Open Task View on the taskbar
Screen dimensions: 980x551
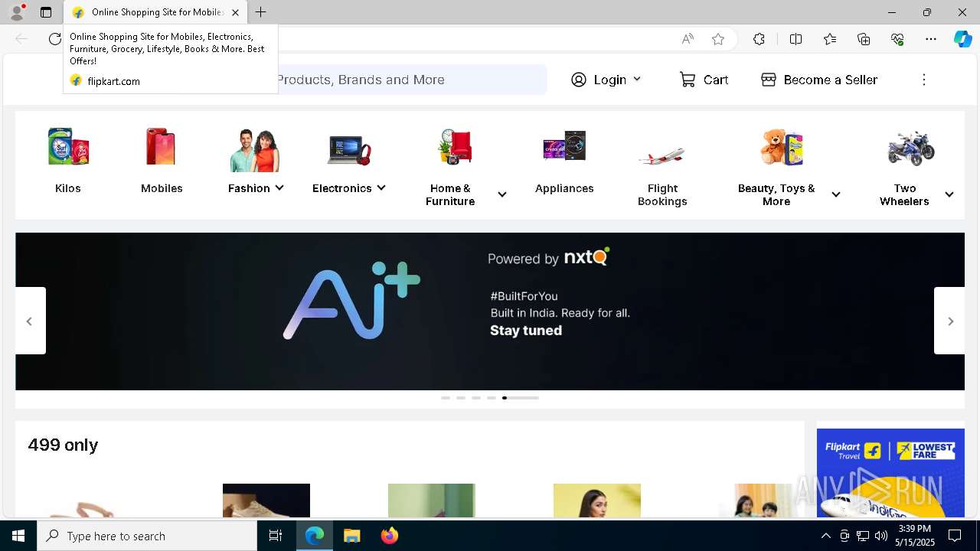click(x=276, y=536)
